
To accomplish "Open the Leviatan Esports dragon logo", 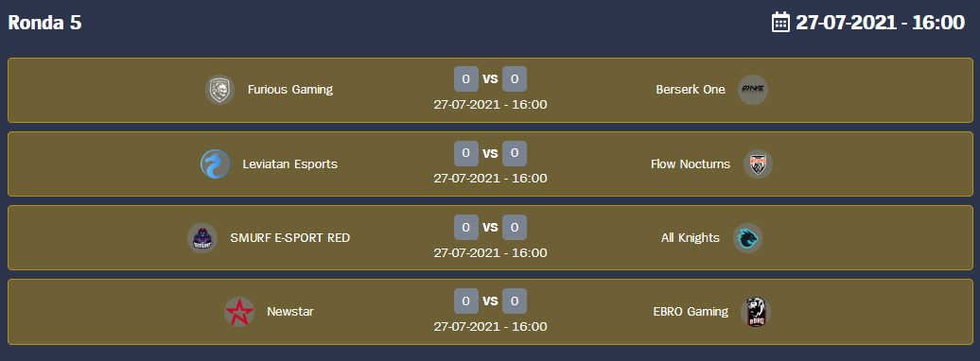I will click(x=215, y=164).
